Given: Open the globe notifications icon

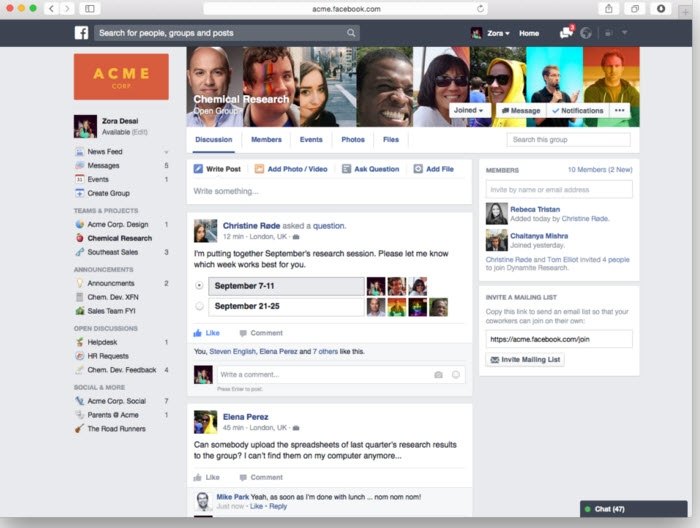Looking at the screenshot, I should pos(586,33).
